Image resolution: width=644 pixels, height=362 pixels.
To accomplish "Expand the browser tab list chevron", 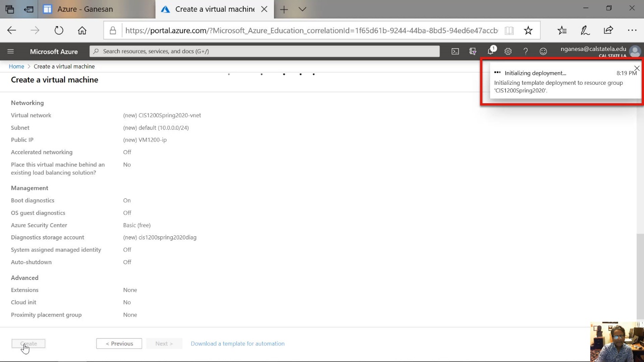I will pyautogui.click(x=302, y=9).
